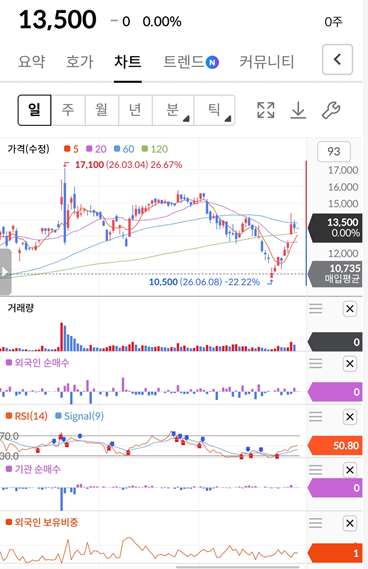
Task: Click the 20-day moving average legend
Action: (96, 149)
